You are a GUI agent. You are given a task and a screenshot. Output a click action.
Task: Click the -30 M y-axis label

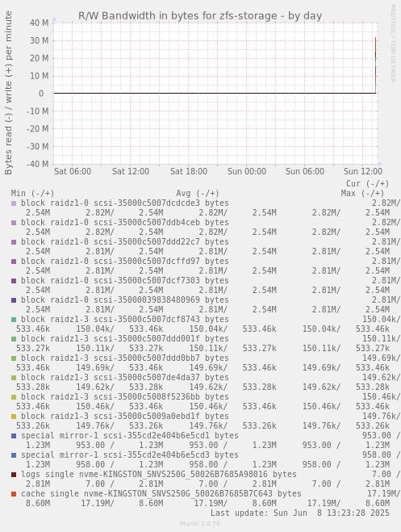click(x=38, y=146)
